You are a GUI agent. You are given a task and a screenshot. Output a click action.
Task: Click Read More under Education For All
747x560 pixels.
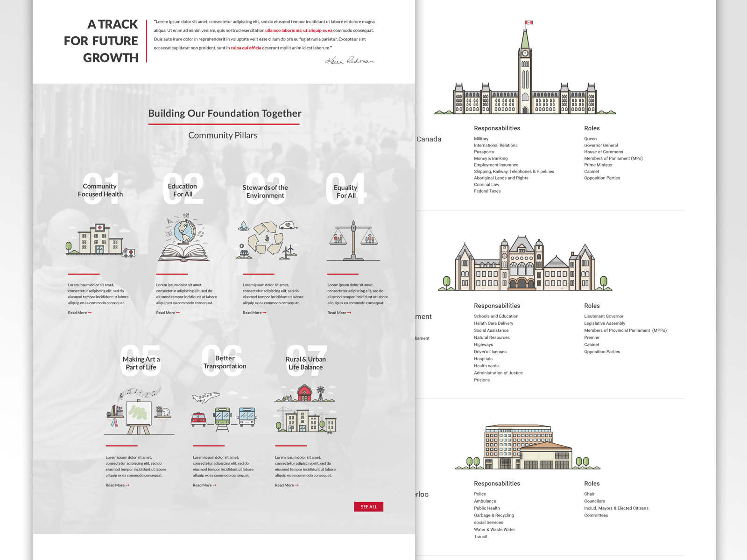(x=166, y=313)
